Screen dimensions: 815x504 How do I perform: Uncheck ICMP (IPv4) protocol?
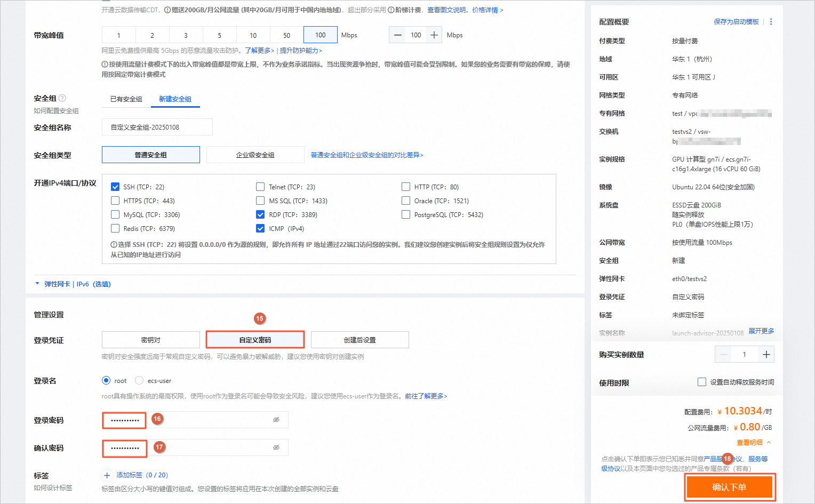260,228
